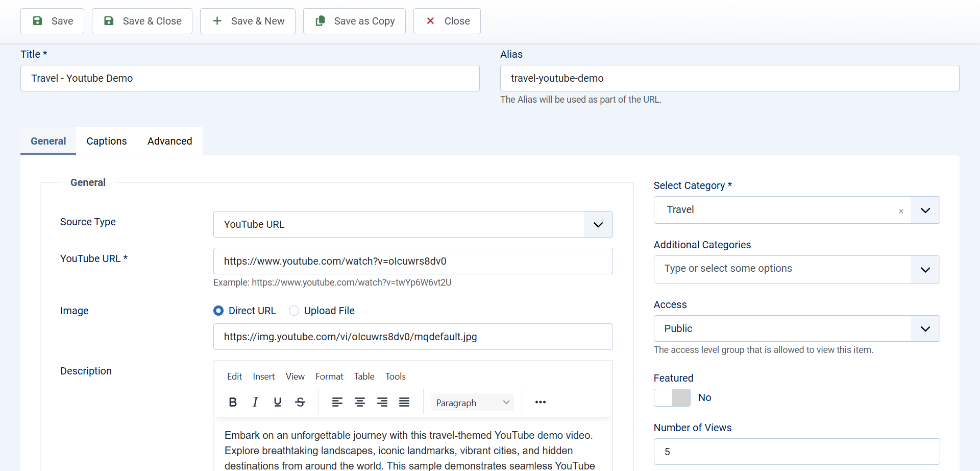Screen dimensions: 980x471
Task: Click Save & Close button
Action: [142, 21]
